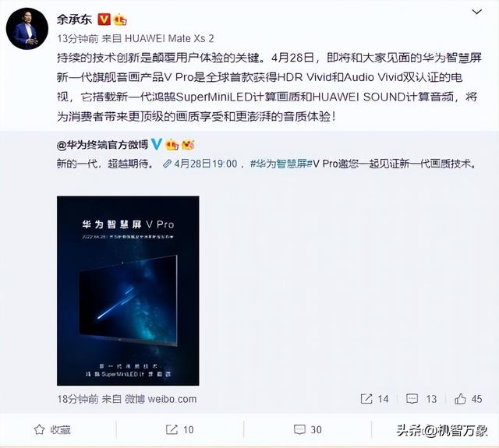This screenshot has height=448, width=499.
Task: Open the 30 comments on this post
Action: pos(307,430)
